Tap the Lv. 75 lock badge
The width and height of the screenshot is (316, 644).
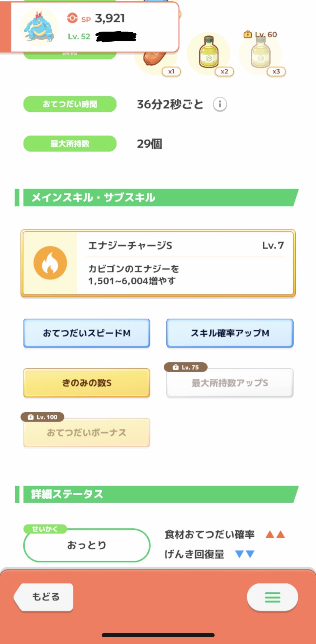click(186, 367)
